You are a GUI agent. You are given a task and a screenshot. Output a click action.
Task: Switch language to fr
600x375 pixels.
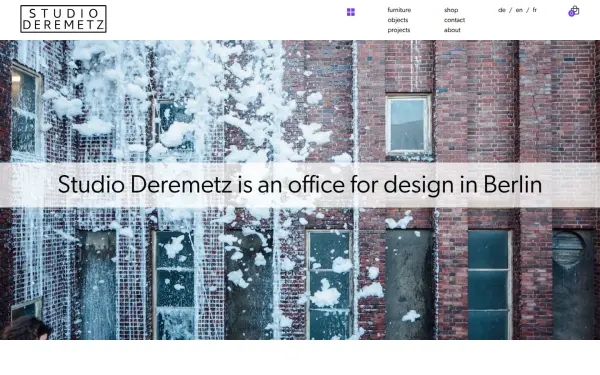535,10
